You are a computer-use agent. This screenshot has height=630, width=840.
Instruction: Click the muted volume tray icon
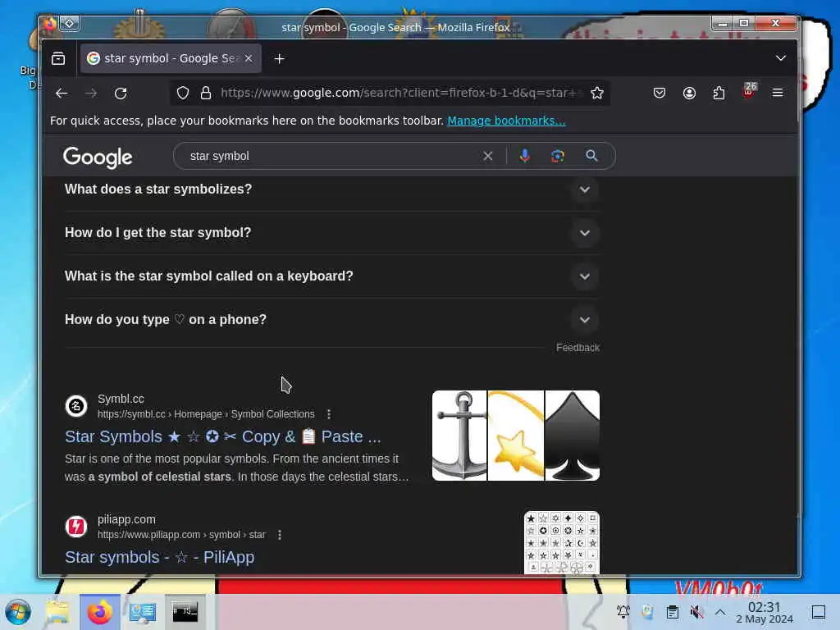pos(696,612)
